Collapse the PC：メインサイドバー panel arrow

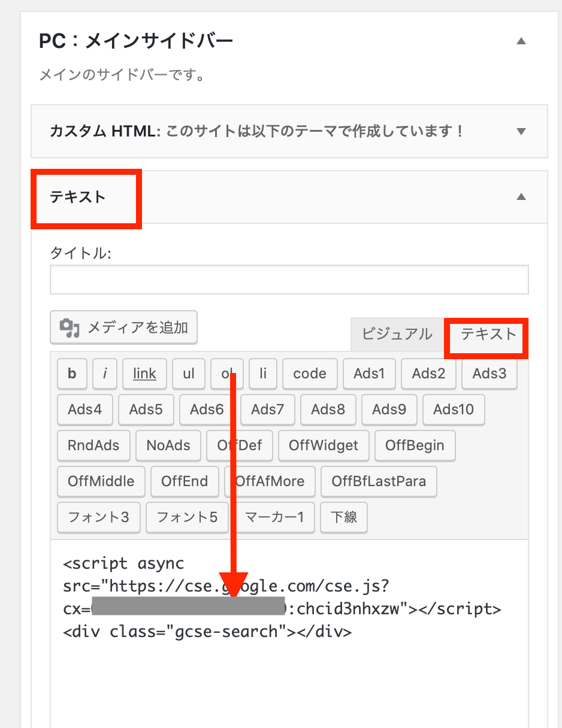[x=521, y=41]
